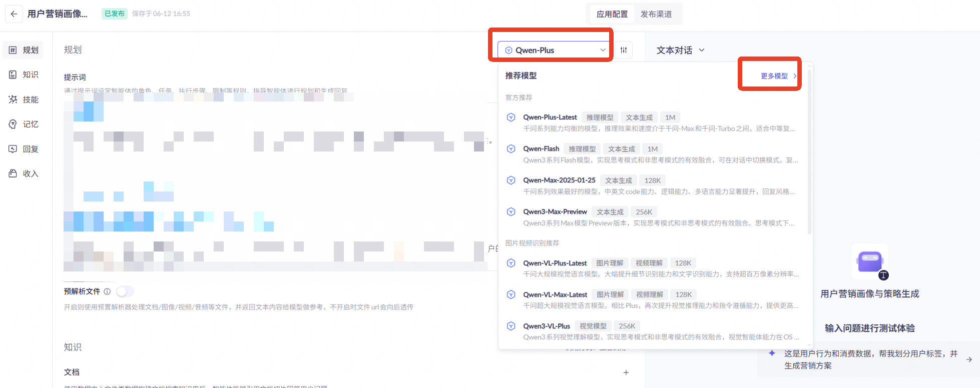Viewport: 980px width, 388px height.
Task: Click the info icon beside 预解析文件
Action: click(x=107, y=291)
